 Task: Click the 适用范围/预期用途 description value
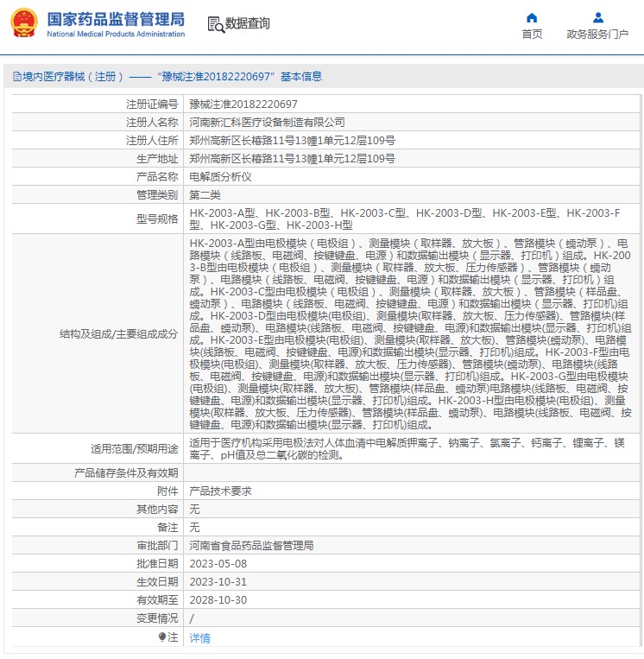tap(407, 448)
